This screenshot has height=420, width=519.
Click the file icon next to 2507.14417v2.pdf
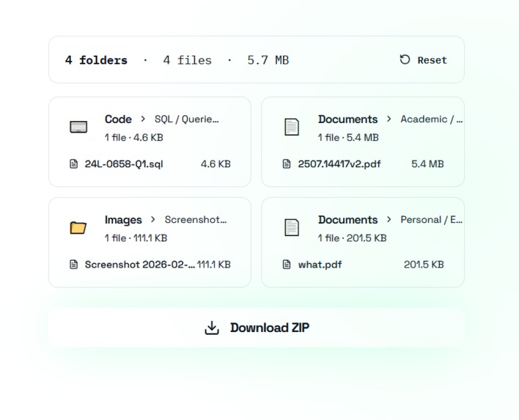tap(287, 164)
